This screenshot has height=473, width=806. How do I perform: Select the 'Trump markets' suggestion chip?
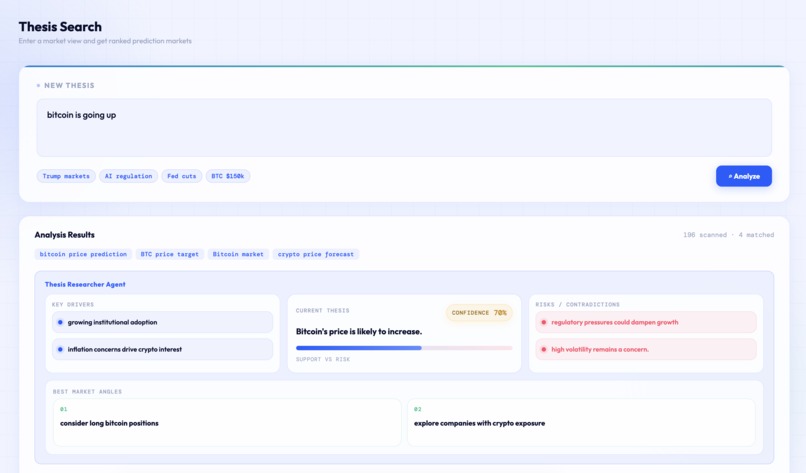pos(66,176)
